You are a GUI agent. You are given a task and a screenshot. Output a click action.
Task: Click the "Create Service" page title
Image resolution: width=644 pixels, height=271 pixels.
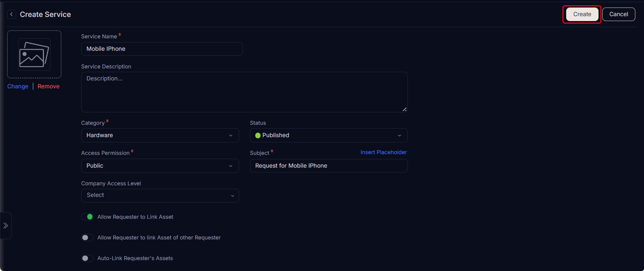tap(45, 14)
